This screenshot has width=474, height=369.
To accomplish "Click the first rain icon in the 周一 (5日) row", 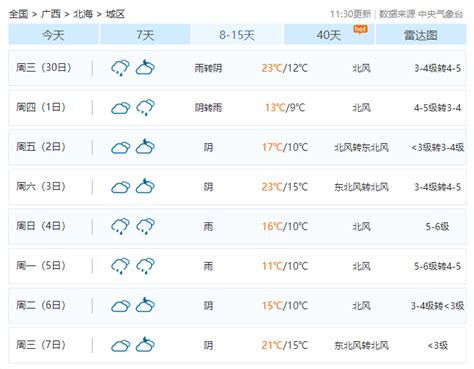I will point(120,266).
